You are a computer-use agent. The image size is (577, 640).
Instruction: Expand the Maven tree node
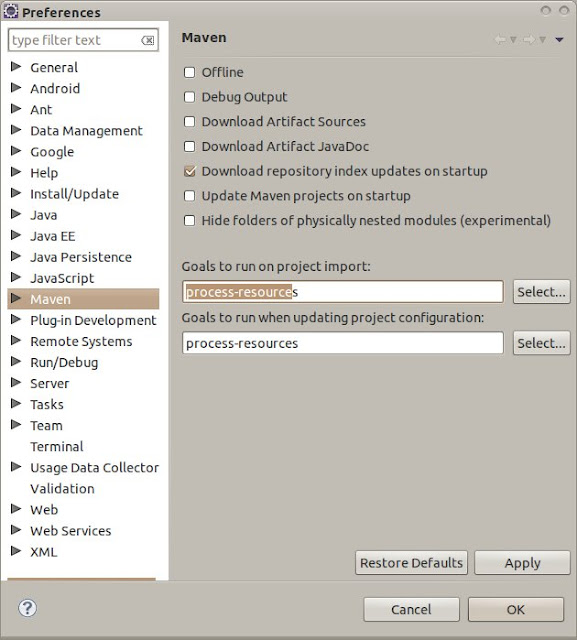click(16, 298)
